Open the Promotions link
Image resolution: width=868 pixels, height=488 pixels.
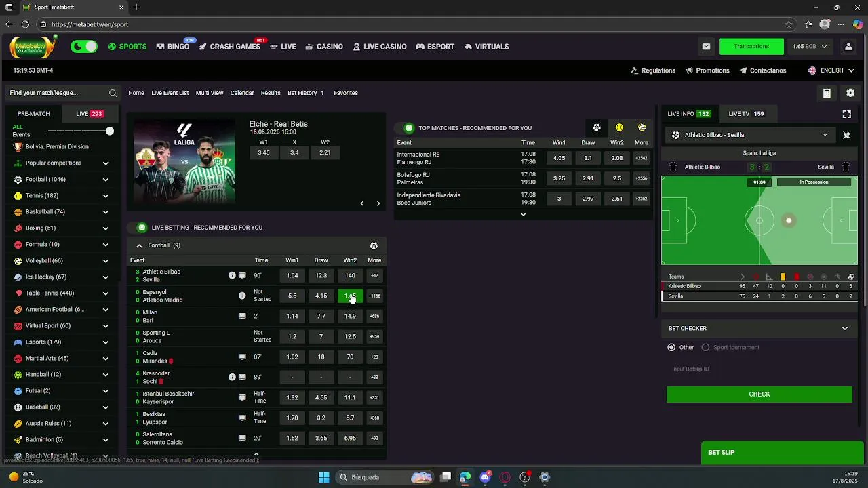tap(707, 70)
